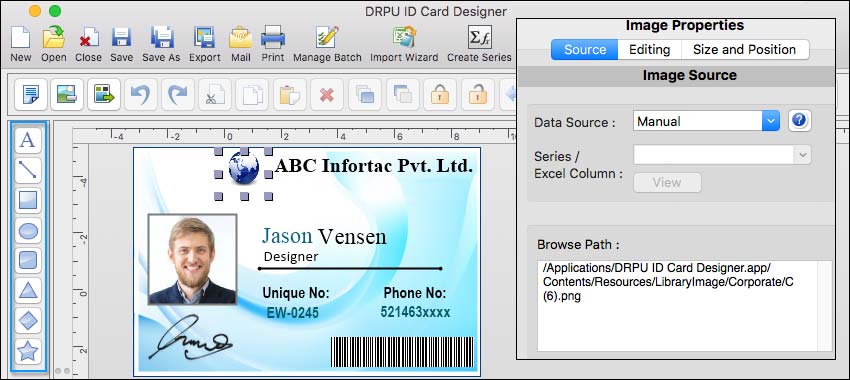Select the employee photo on the card
Screen dimensions: 850x380
[x=192, y=259]
